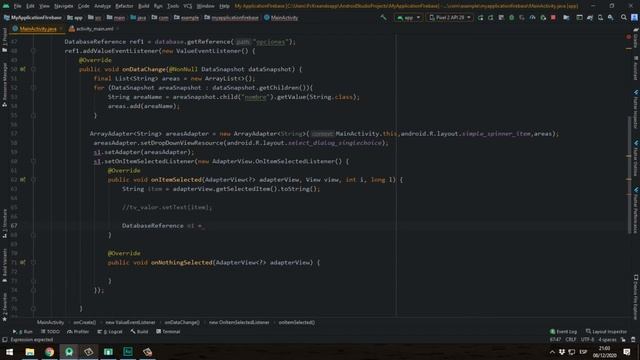Open the Help menu
Viewport: 640px width, 360px height.
(224, 6)
